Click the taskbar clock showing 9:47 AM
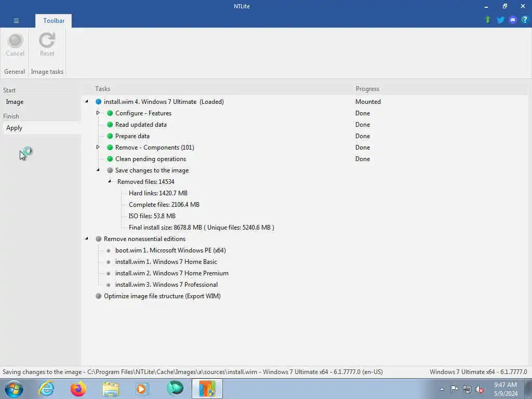Viewport: 532px width, 399px height. [x=506, y=389]
